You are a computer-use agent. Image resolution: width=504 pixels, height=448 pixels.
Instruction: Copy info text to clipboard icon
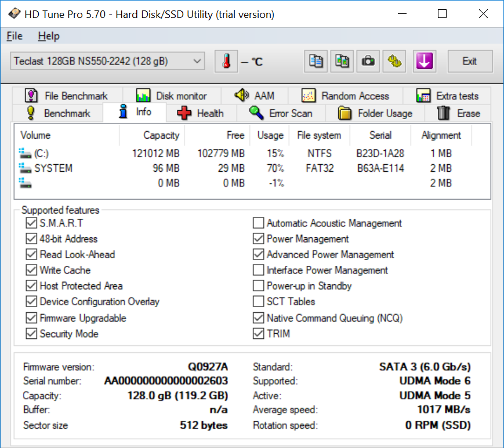pyautogui.click(x=316, y=61)
